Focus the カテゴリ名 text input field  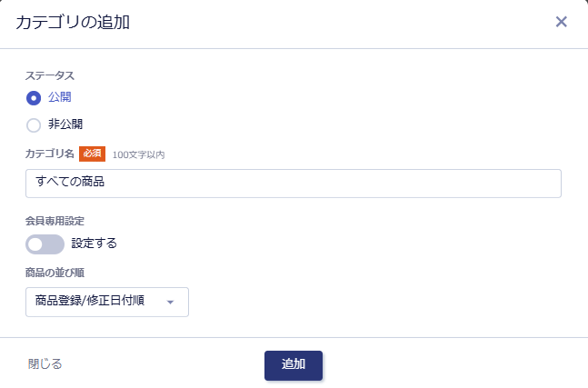[x=294, y=184]
